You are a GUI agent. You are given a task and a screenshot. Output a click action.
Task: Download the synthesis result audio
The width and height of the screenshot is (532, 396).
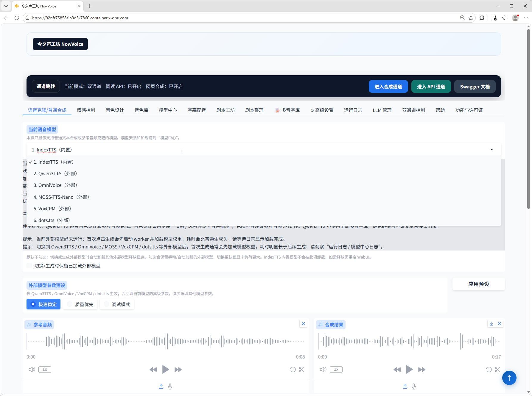point(491,324)
